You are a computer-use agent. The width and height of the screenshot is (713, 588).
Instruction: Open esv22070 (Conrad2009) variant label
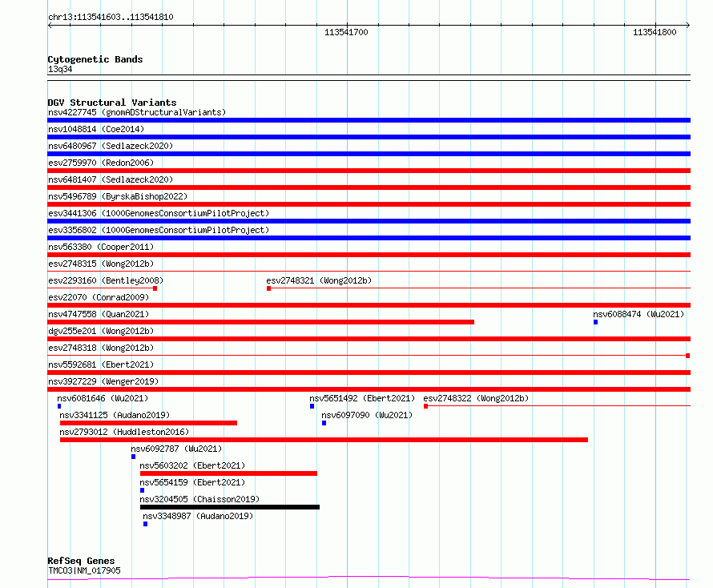tap(99, 297)
